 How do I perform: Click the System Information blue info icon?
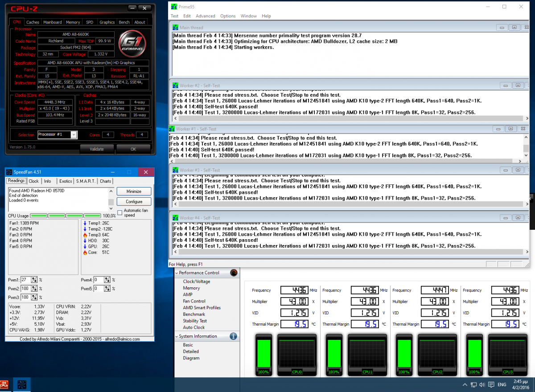[233, 336]
